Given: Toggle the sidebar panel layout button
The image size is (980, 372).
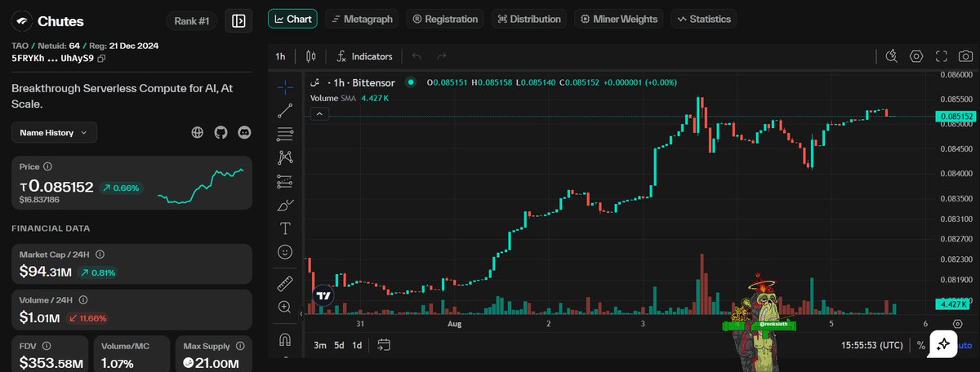Looking at the screenshot, I should pos(238,21).
